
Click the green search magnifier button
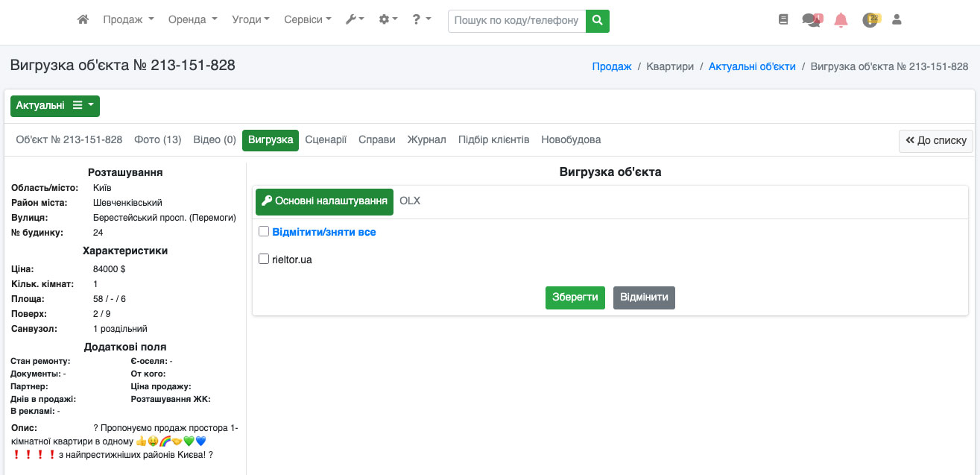(x=597, y=21)
